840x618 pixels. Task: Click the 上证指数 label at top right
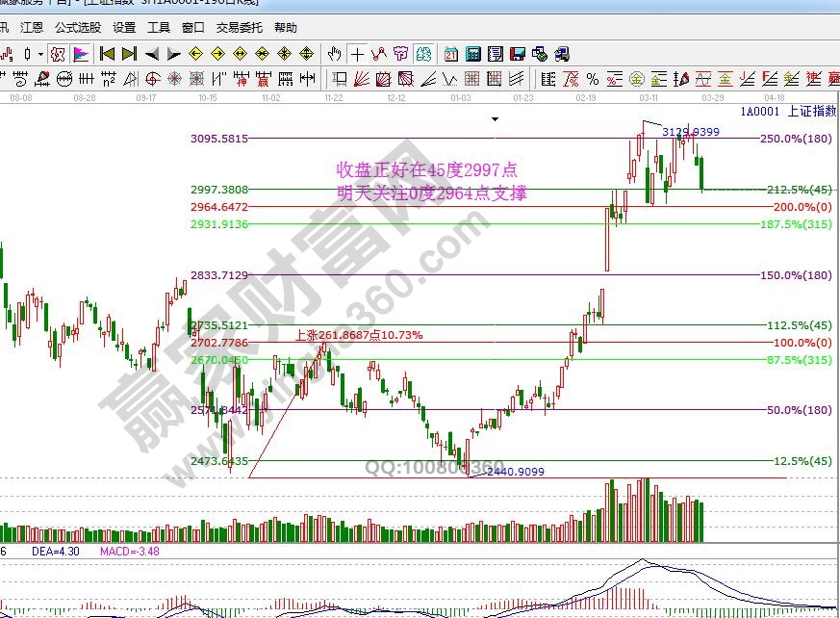coord(811,112)
